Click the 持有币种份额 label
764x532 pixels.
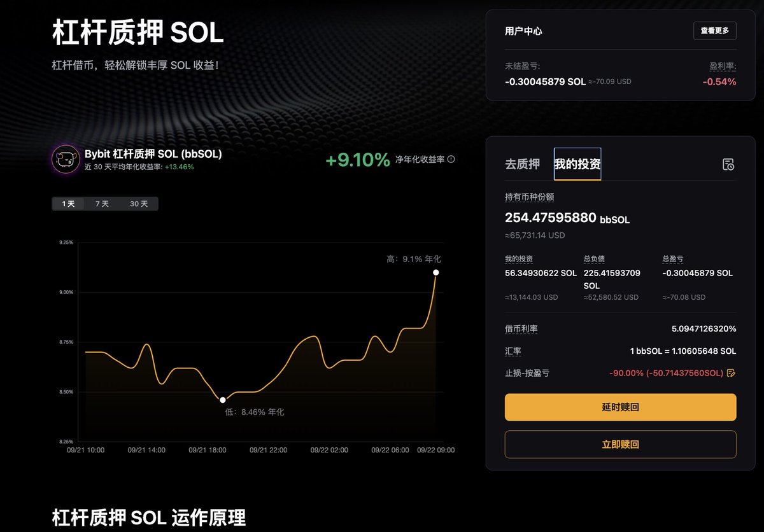pyautogui.click(x=530, y=197)
